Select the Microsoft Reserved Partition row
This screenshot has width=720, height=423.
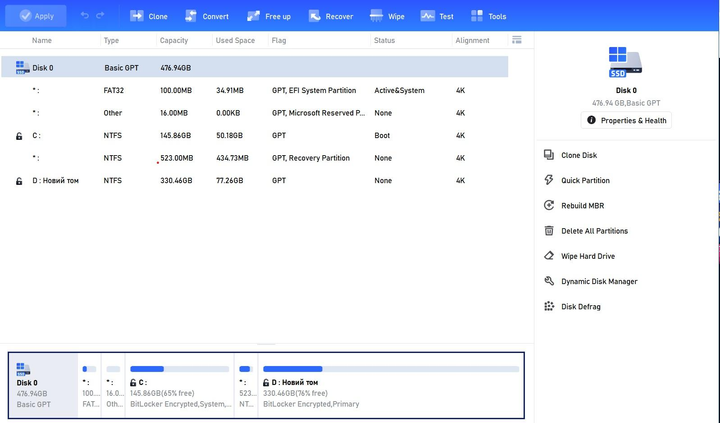[x=255, y=113]
